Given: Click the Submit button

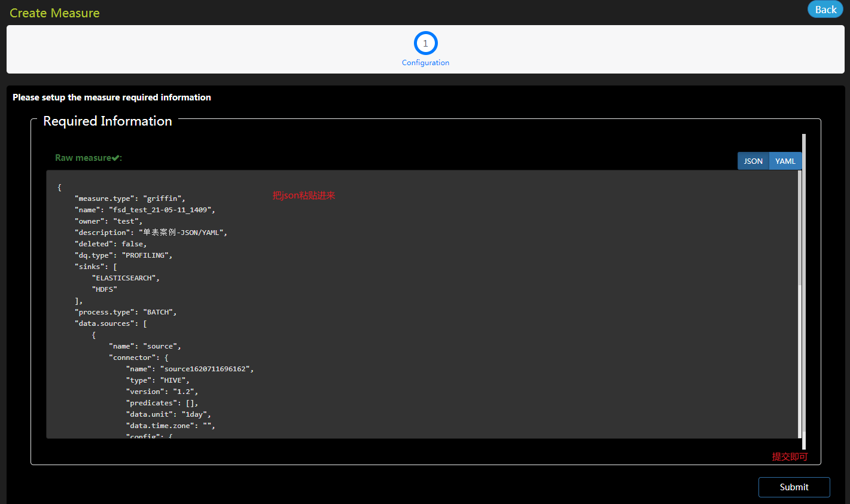Looking at the screenshot, I should (x=794, y=487).
